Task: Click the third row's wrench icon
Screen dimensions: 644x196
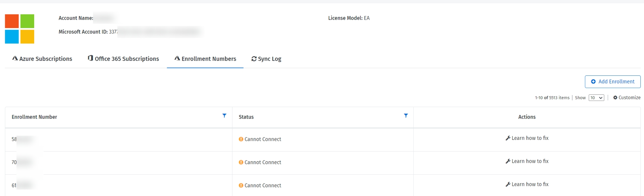Action: click(508, 184)
